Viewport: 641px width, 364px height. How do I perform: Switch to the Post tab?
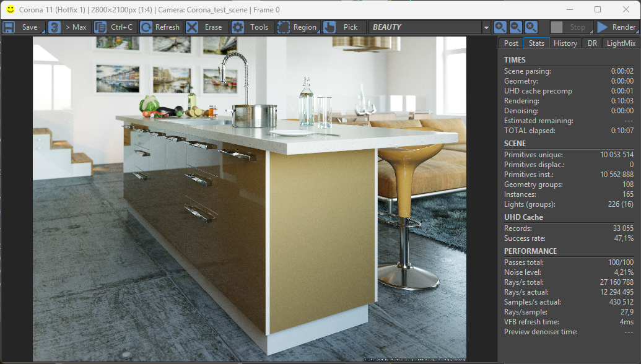point(511,43)
